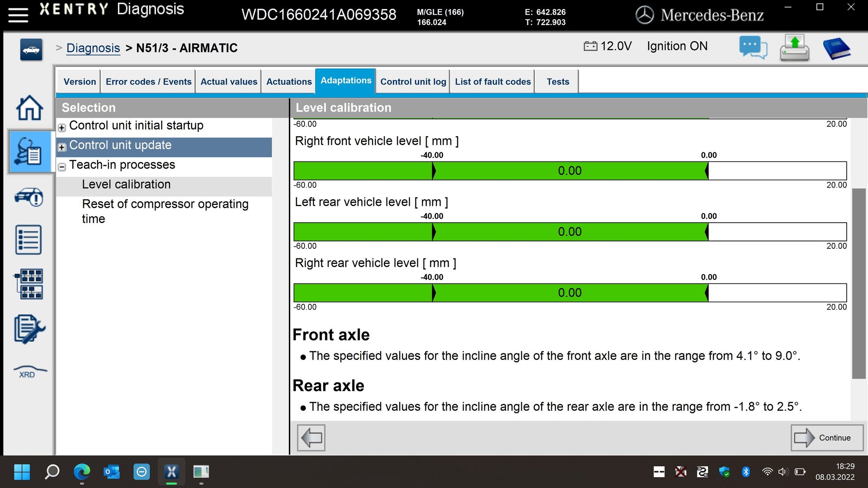
Task: Click the Continue button
Action: 827,438
